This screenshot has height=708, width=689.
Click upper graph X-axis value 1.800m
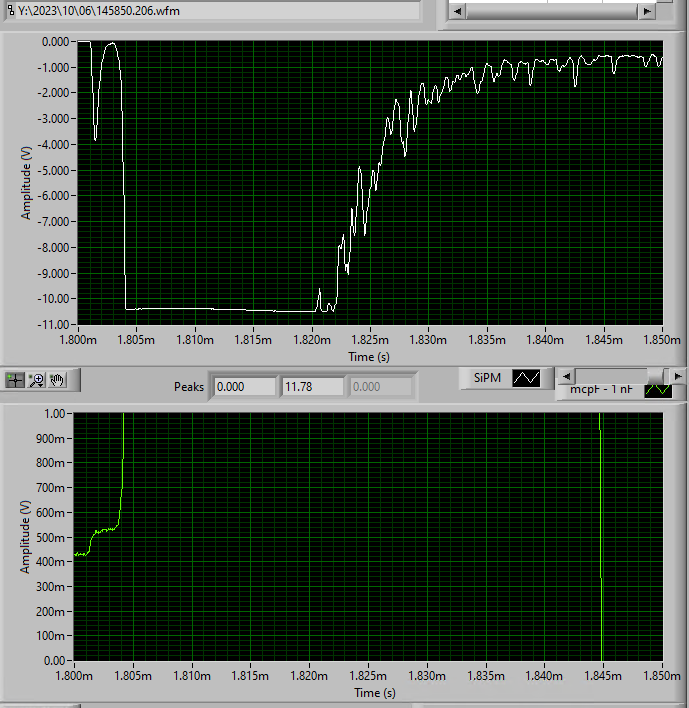point(78,340)
